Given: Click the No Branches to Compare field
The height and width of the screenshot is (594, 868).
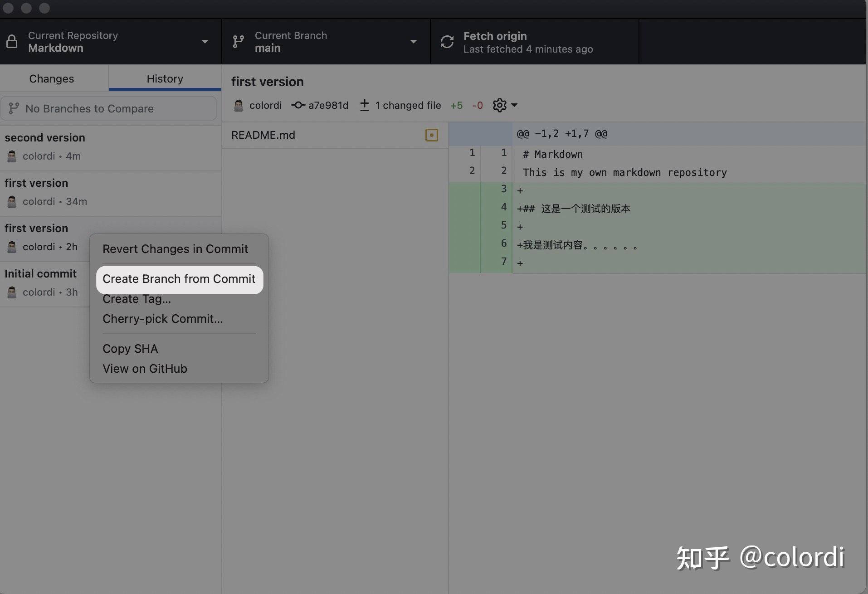Looking at the screenshot, I should (x=89, y=108).
